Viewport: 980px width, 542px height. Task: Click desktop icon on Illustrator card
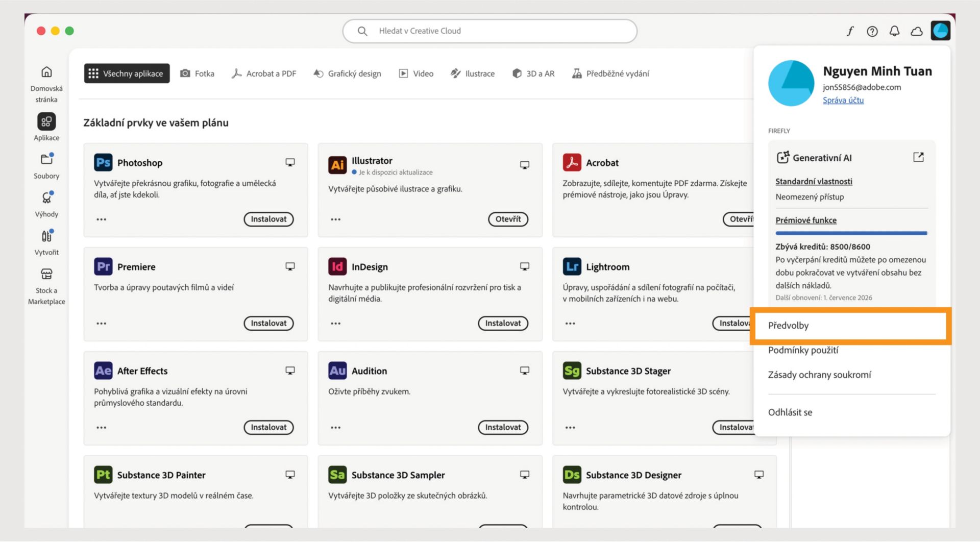[x=524, y=165]
